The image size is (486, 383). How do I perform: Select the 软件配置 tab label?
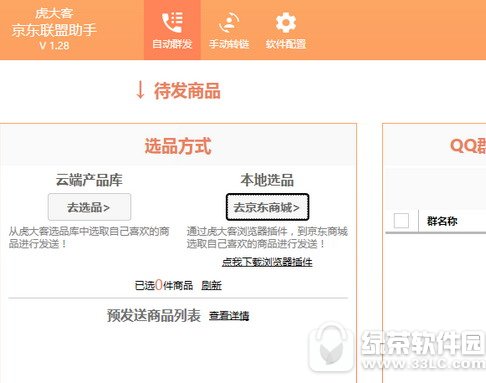pyautogui.click(x=286, y=44)
